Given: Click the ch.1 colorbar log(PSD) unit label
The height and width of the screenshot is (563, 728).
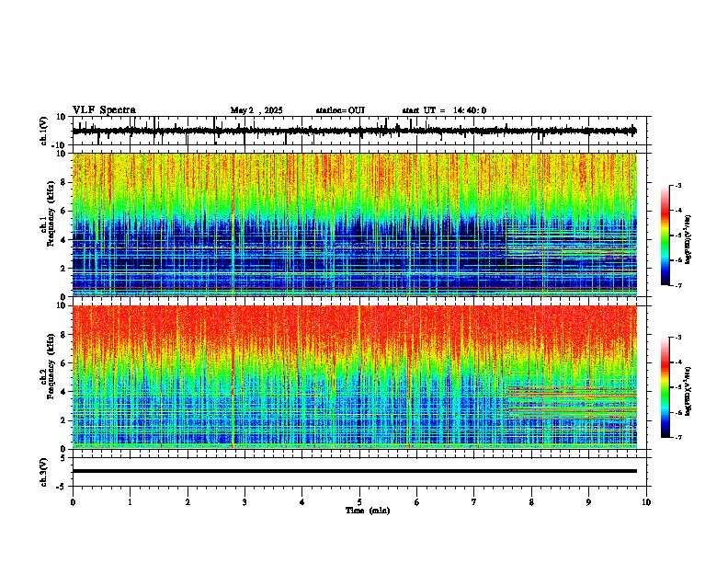Looking at the screenshot, I should 688,240.
